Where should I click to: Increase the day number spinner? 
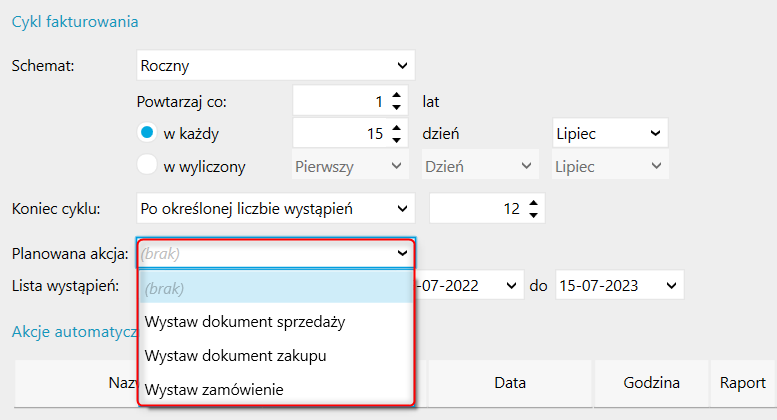(397, 128)
